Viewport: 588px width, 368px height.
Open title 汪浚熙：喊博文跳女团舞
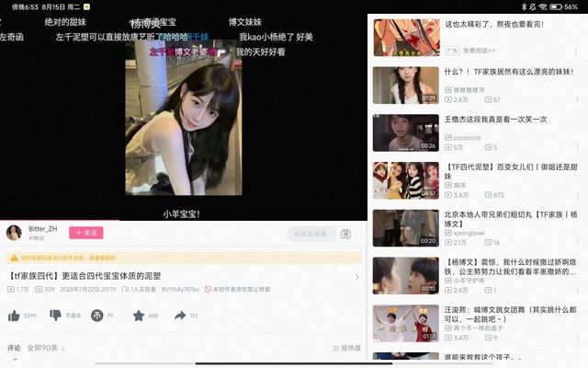[x=510, y=315]
